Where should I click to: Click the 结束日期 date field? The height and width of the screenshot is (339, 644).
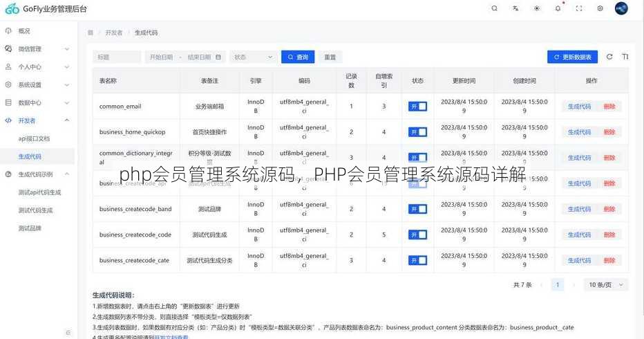click(199, 57)
